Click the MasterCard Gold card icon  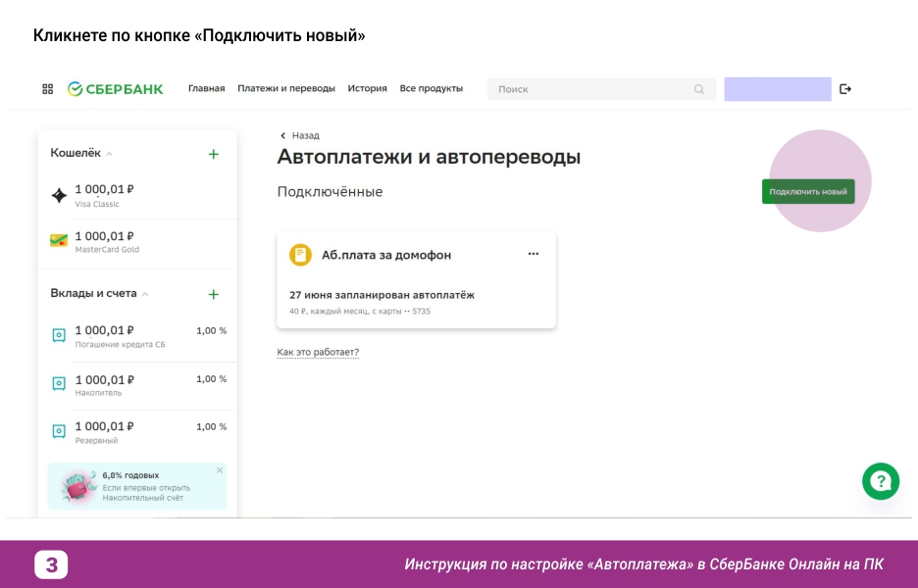59,240
